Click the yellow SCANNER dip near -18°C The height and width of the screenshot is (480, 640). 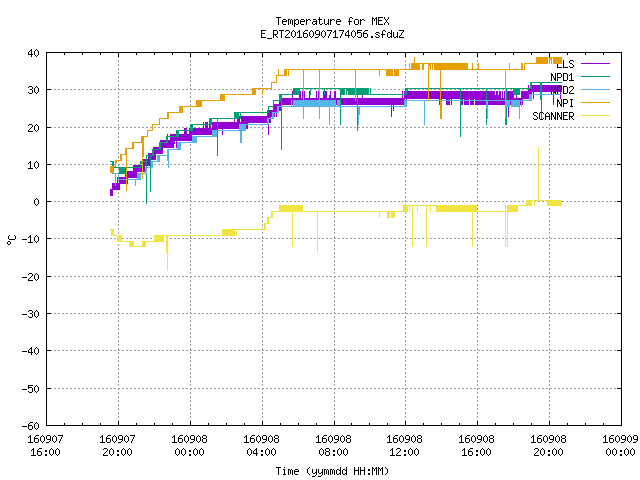click(x=167, y=255)
